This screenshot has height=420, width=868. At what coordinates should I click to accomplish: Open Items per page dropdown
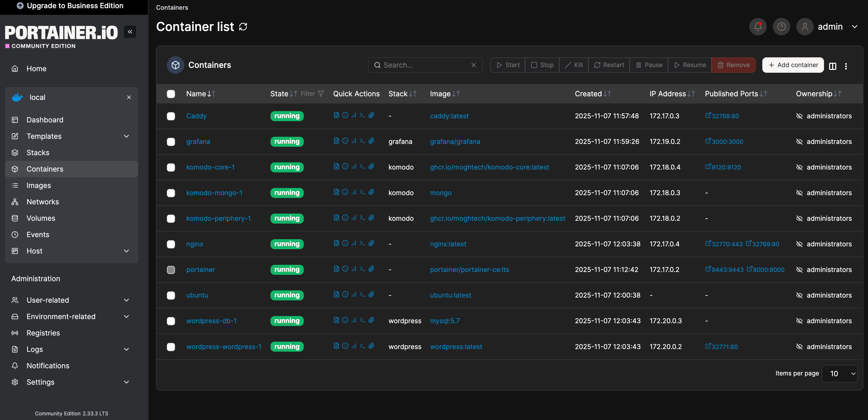pyautogui.click(x=839, y=373)
